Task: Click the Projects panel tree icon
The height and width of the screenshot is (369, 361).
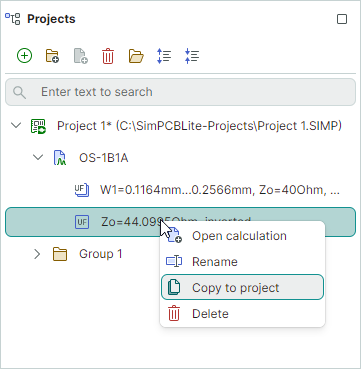Action: [x=13, y=19]
